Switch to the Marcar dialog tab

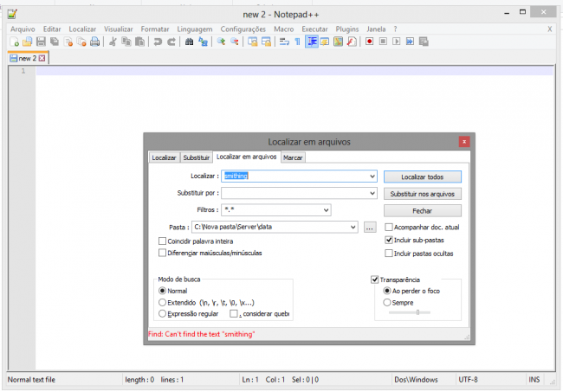(293, 157)
